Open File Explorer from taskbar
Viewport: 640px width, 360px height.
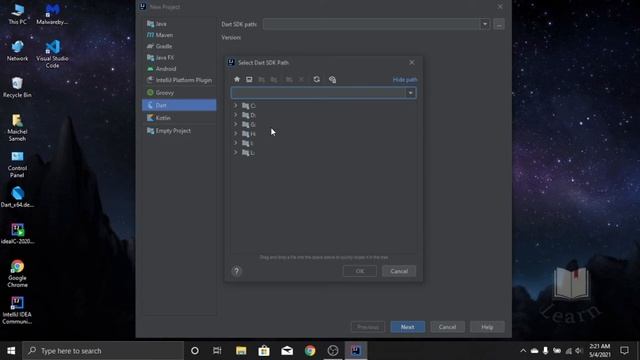click(x=241, y=351)
